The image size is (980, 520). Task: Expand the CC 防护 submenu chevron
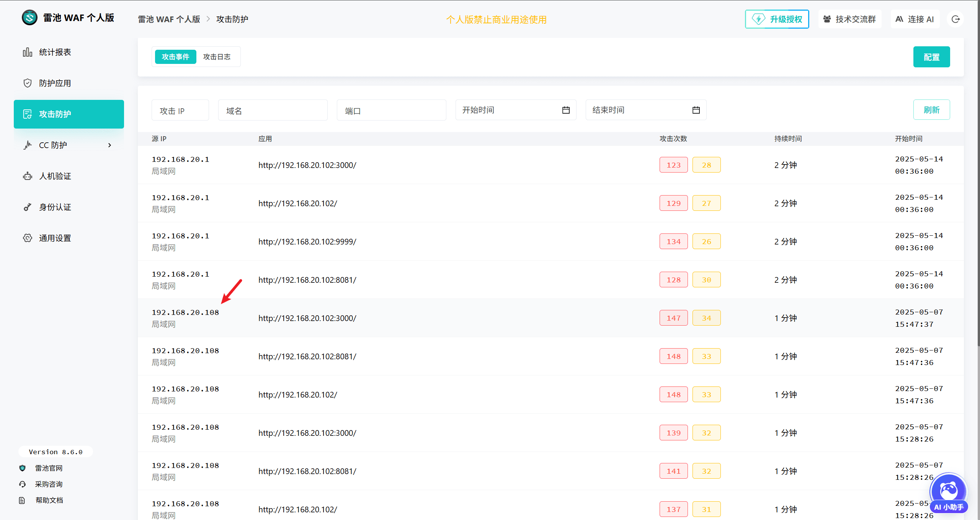(x=109, y=145)
